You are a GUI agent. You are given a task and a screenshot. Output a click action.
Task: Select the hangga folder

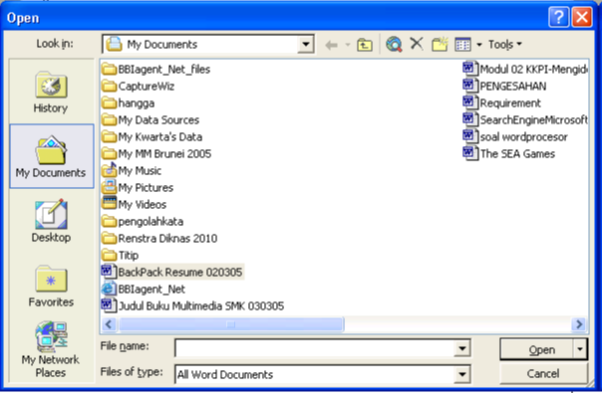(x=129, y=103)
